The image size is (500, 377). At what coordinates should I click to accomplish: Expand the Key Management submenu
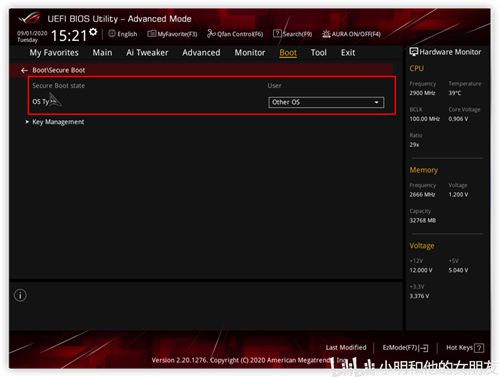(58, 122)
